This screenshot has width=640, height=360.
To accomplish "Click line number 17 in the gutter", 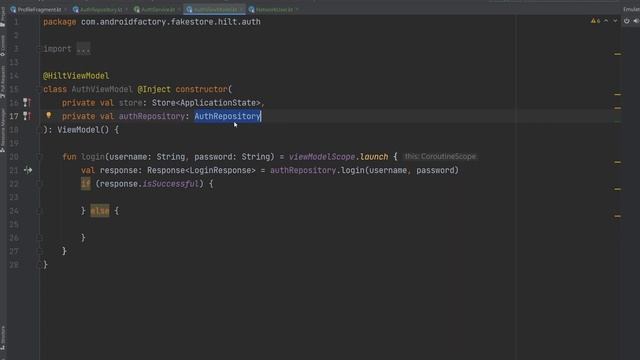I will 13,116.
